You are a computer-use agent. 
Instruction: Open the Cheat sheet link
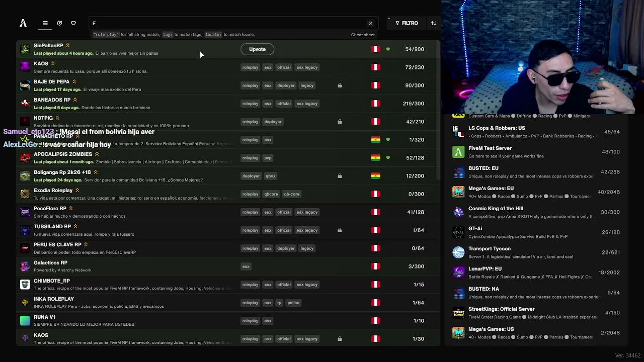click(x=363, y=35)
